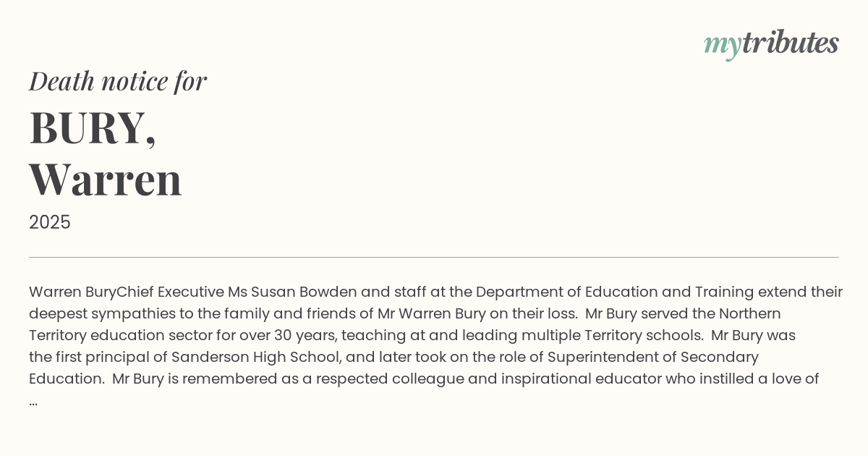Click "Warren BuryChief Executive" at the notice start

pyautogui.click(x=127, y=292)
